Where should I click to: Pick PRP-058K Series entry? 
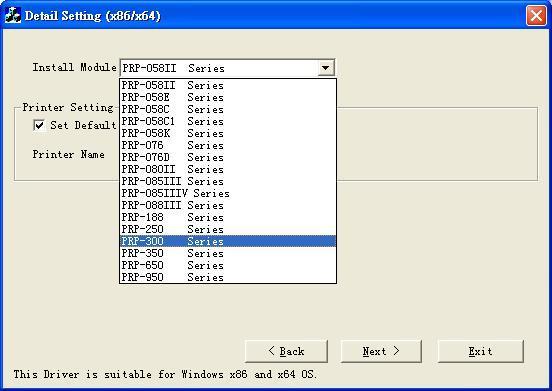[x=228, y=133]
